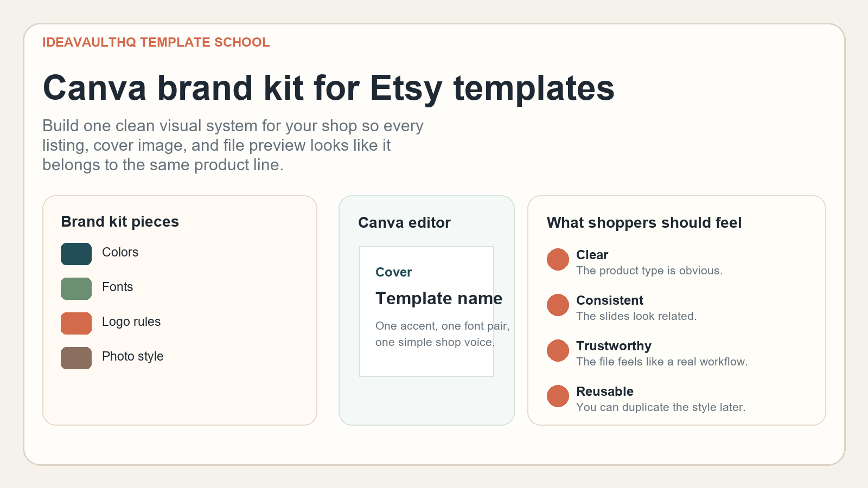Screen dimensions: 868x488
Task: Select the orange bullet beside Reusable
Action: point(558,396)
